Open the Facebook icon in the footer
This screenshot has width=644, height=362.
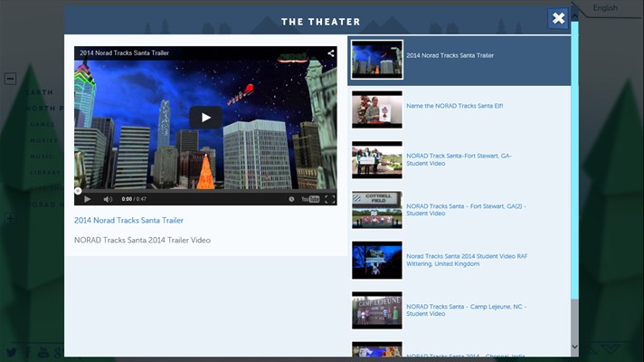pyautogui.click(x=27, y=352)
